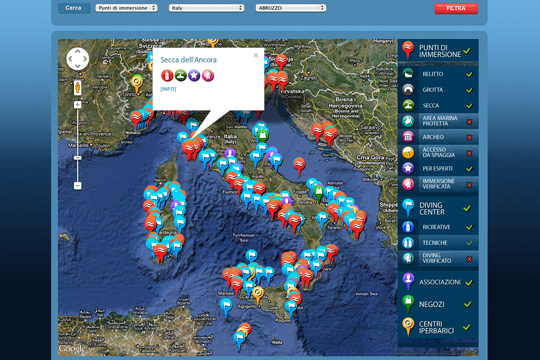Click the yellow hyperbaric pin in southern Sicily

[258, 295]
